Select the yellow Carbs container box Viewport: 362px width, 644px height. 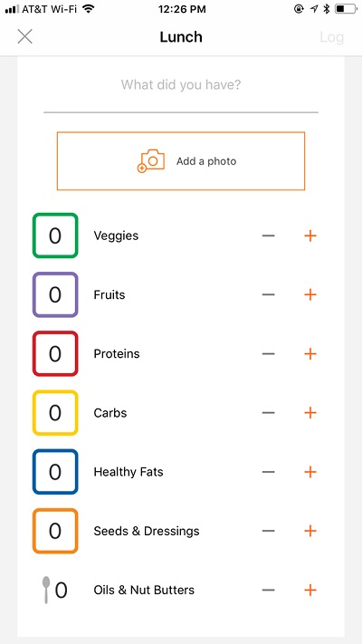point(55,413)
